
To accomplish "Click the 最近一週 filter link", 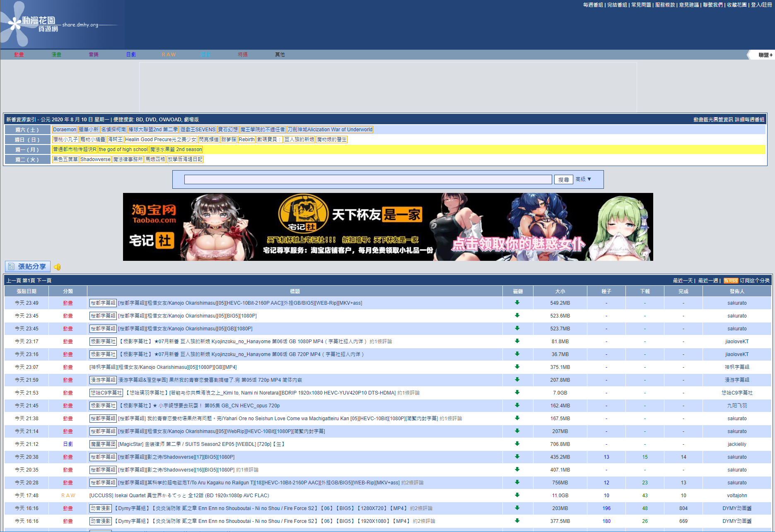I will pos(708,281).
